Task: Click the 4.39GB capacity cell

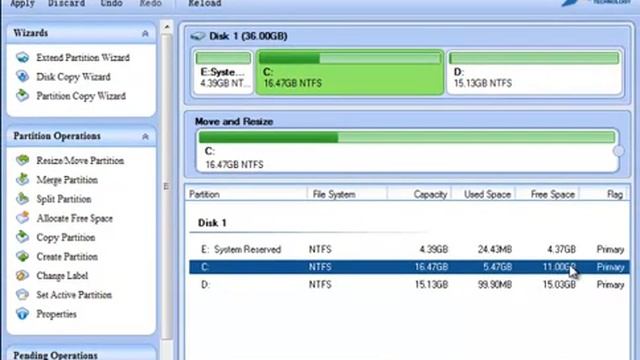Action: coord(433,249)
